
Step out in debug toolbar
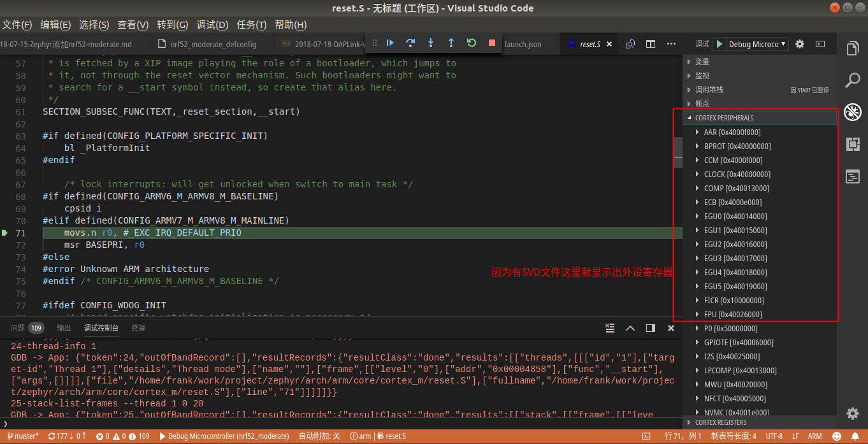(451, 43)
